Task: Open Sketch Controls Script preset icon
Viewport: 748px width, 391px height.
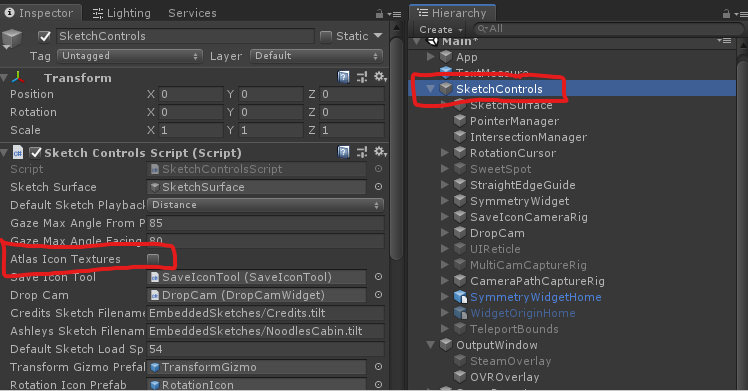Action: pyautogui.click(x=362, y=152)
